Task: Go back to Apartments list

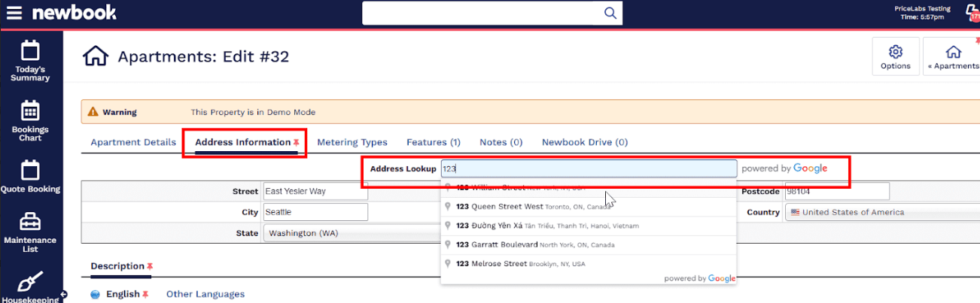Action: (952, 56)
